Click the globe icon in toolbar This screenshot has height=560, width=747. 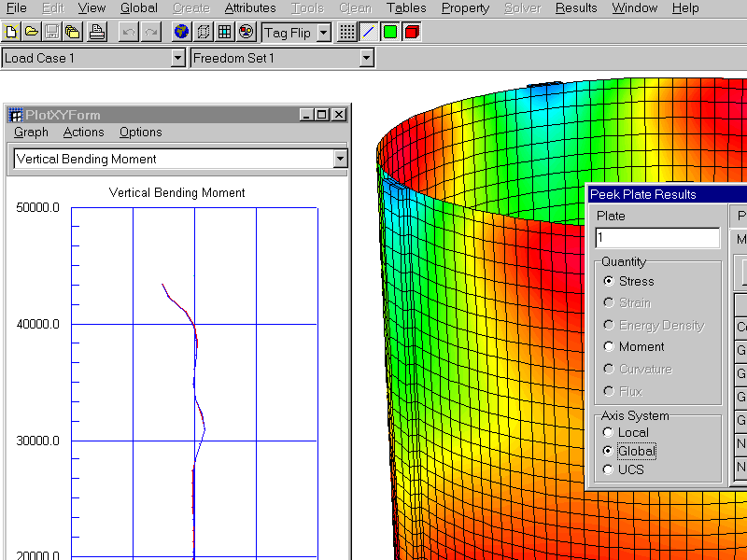181,32
